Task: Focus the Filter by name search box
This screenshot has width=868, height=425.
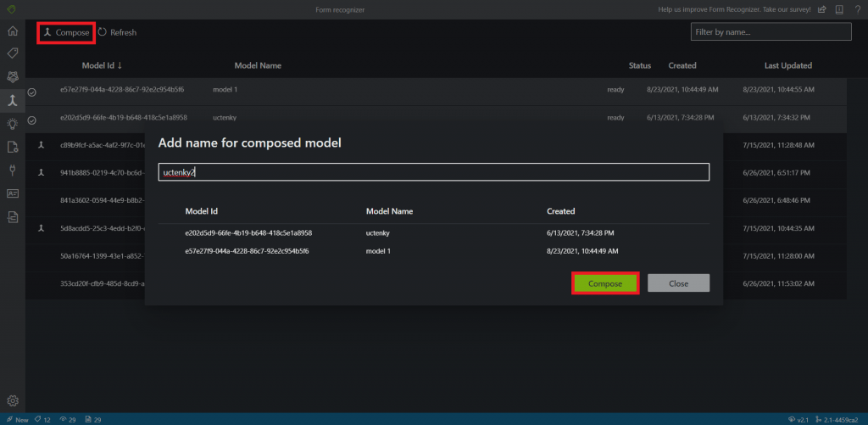Action: click(x=771, y=32)
